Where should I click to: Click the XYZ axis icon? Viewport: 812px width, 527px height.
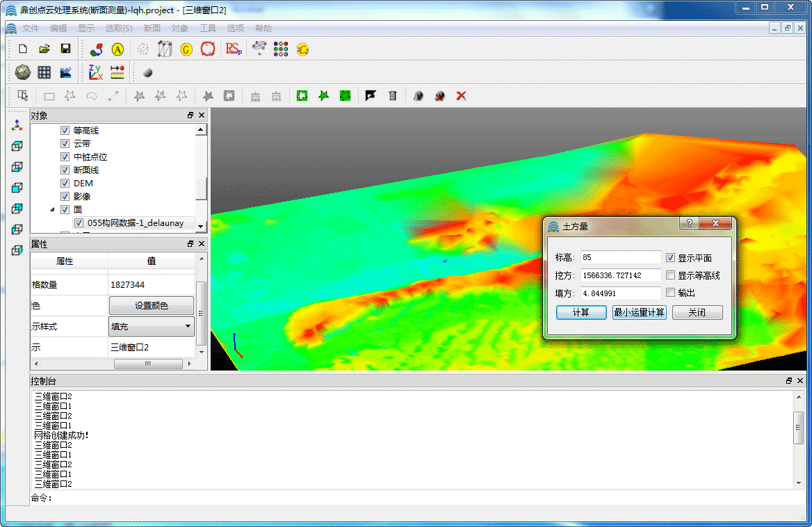pyautogui.click(x=95, y=72)
